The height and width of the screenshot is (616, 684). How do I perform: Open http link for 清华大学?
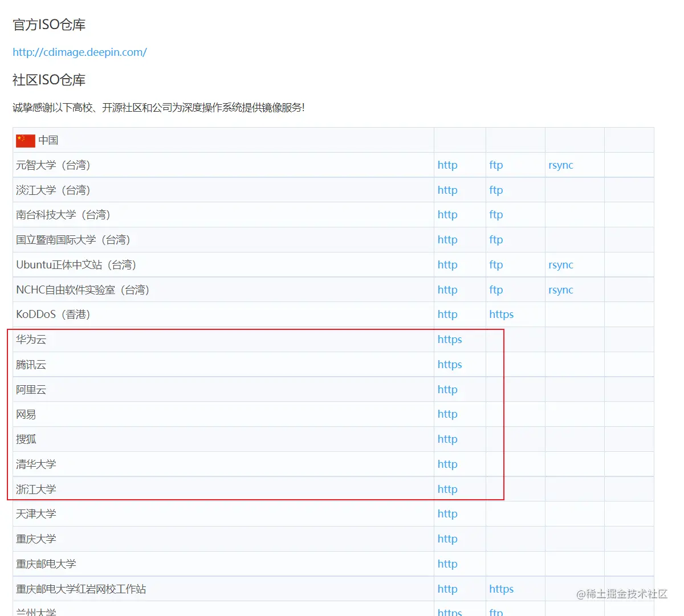tap(447, 464)
